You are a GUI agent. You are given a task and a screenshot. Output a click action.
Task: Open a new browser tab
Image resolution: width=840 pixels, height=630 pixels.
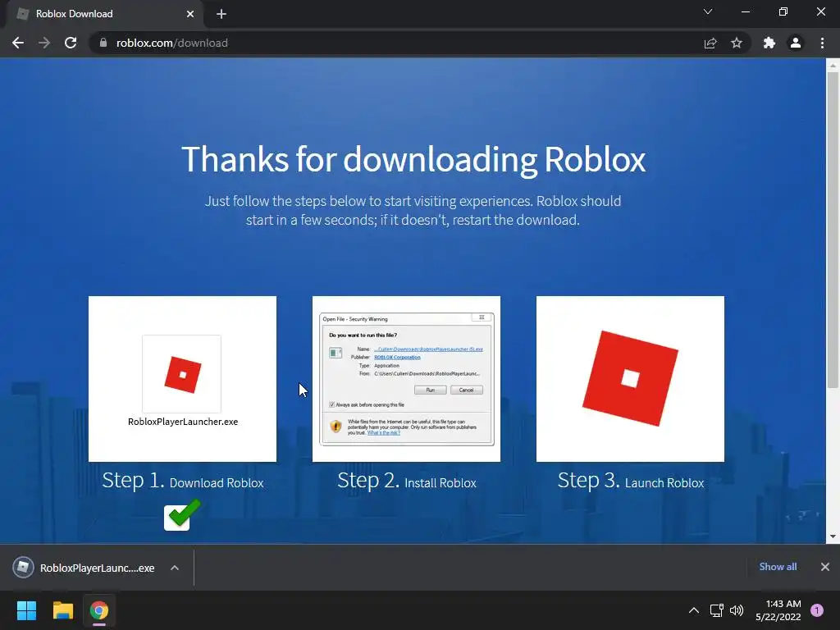pos(221,14)
